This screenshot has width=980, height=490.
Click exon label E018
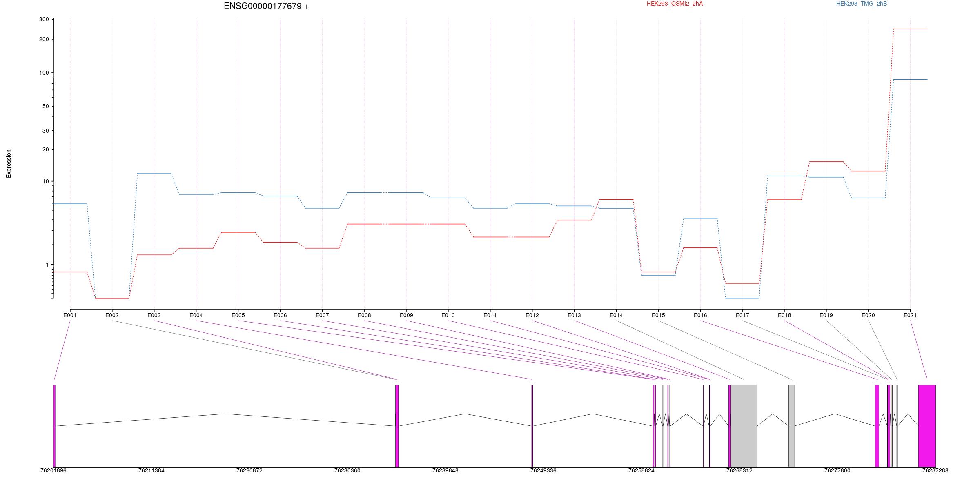[784, 315]
